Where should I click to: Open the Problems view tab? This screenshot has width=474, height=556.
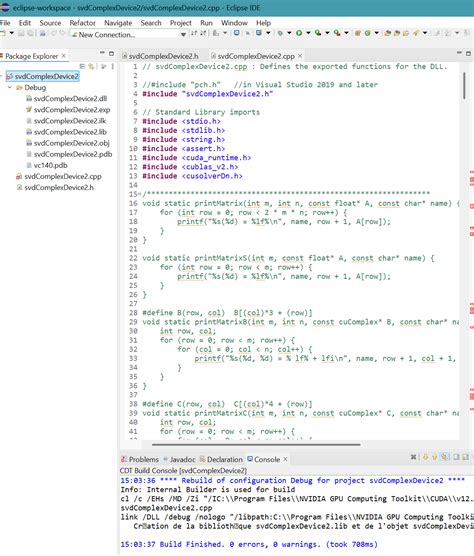[140, 459]
